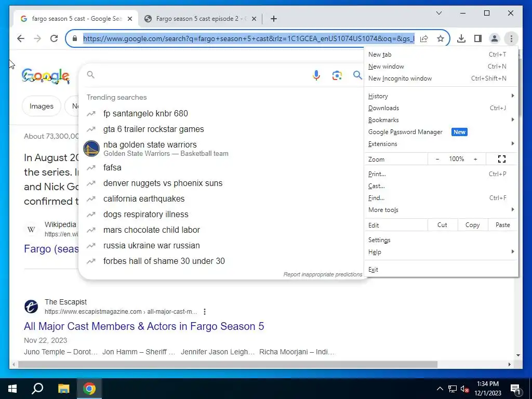532x399 pixels.
Task: Expand the Extensions submenu
Action: click(x=441, y=144)
